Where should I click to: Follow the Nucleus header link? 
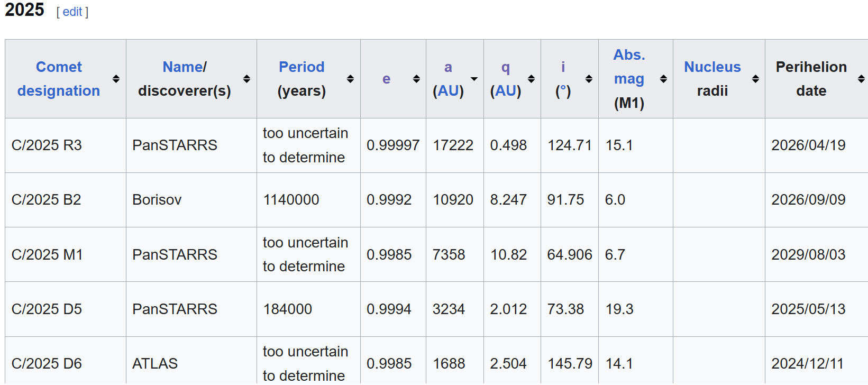tap(712, 67)
